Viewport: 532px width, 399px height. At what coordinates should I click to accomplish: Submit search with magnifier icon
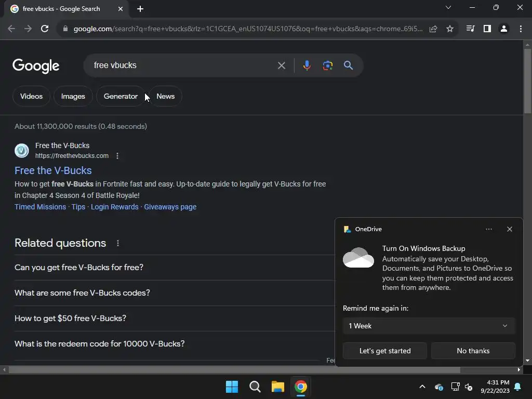[x=348, y=65]
